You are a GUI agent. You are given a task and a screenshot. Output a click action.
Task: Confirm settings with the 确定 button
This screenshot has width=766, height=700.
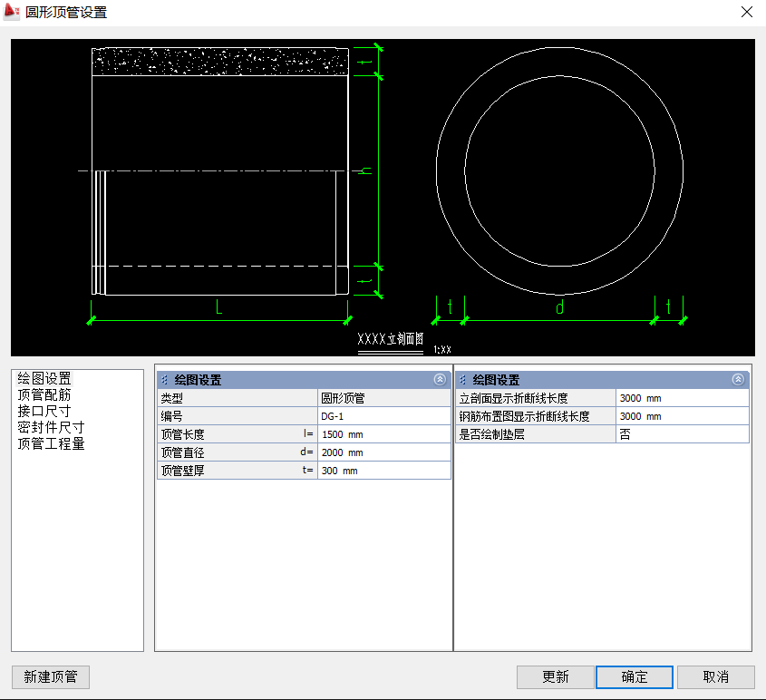coord(635,677)
